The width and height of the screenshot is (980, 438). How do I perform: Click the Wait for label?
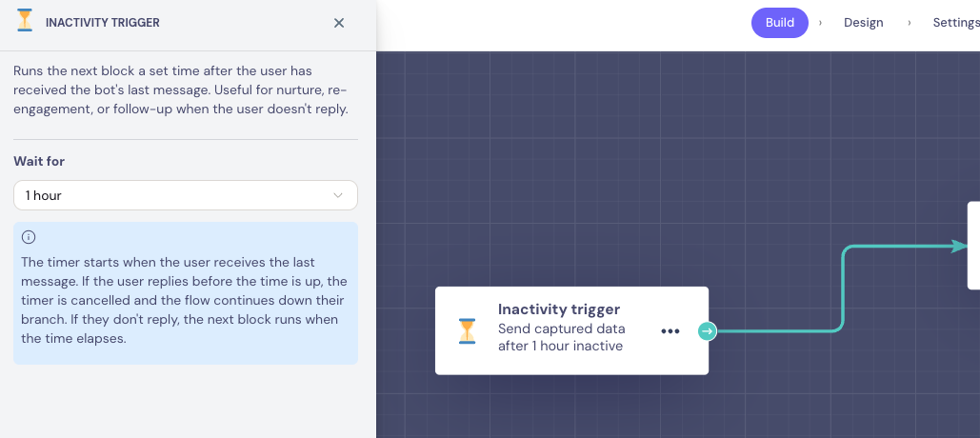(39, 161)
